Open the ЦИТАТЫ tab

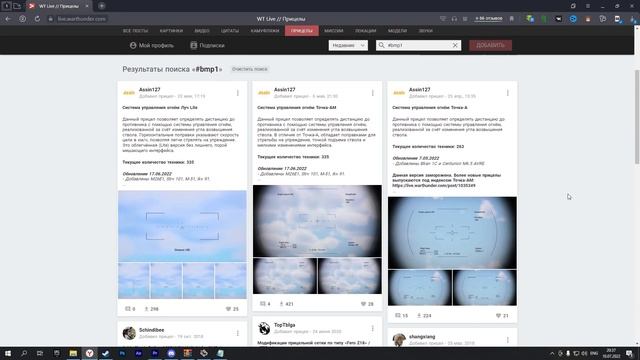pyautogui.click(x=230, y=31)
